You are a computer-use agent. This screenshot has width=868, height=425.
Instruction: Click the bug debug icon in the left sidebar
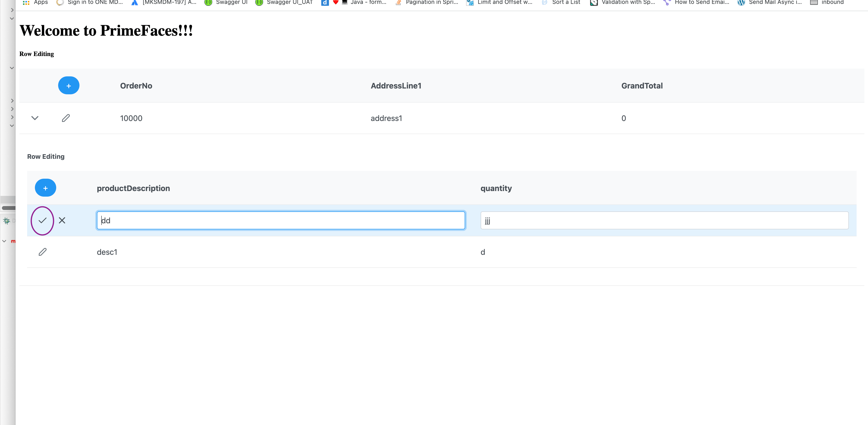click(6, 221)
